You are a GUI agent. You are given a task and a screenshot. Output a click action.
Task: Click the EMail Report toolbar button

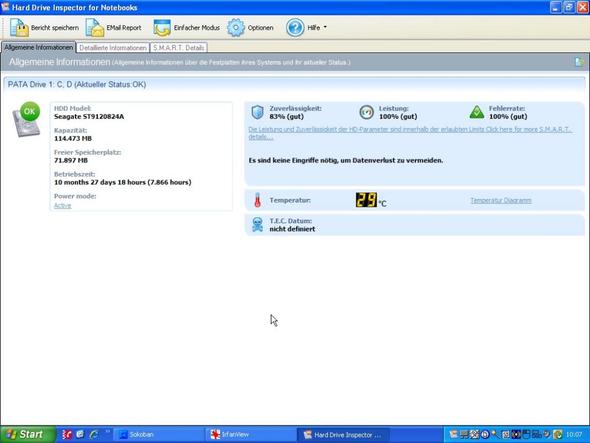[114, 28]
